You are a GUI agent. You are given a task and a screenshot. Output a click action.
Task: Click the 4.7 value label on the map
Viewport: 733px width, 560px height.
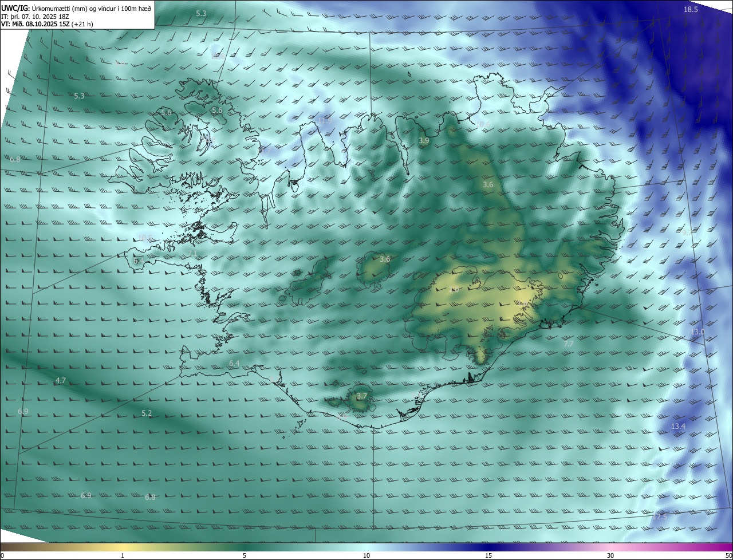[x=61, y=381]
